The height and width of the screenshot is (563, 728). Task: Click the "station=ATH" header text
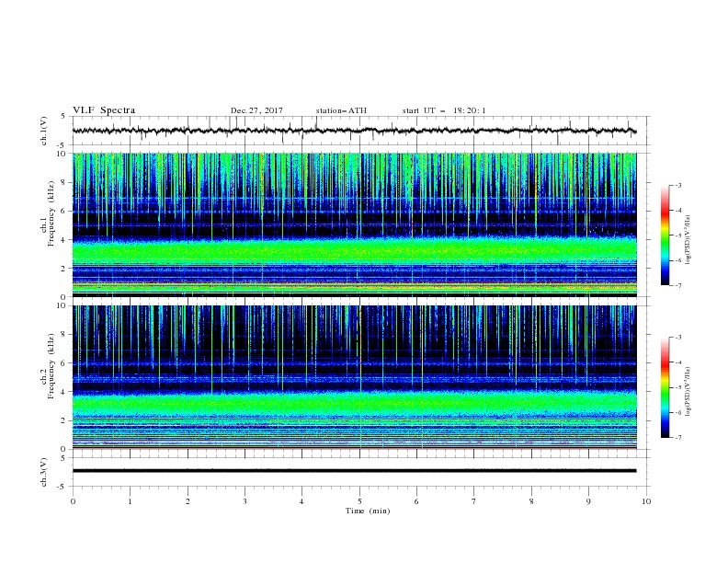341,110
